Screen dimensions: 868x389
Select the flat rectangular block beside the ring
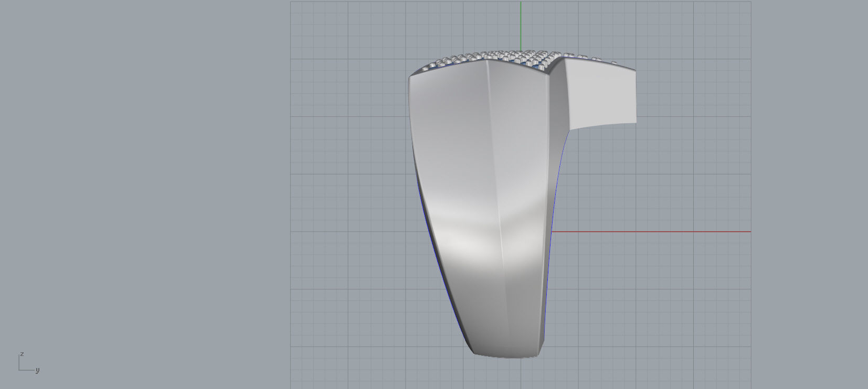point(601,94)
